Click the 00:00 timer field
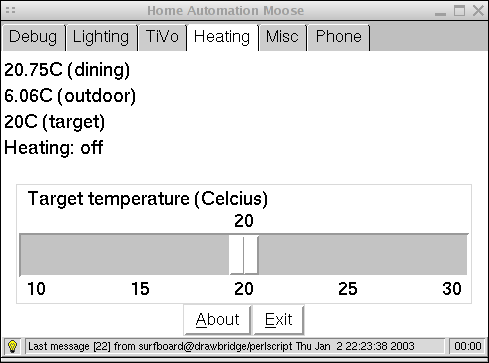The width and height of the screenshot is (489, 363). point(468,346)
